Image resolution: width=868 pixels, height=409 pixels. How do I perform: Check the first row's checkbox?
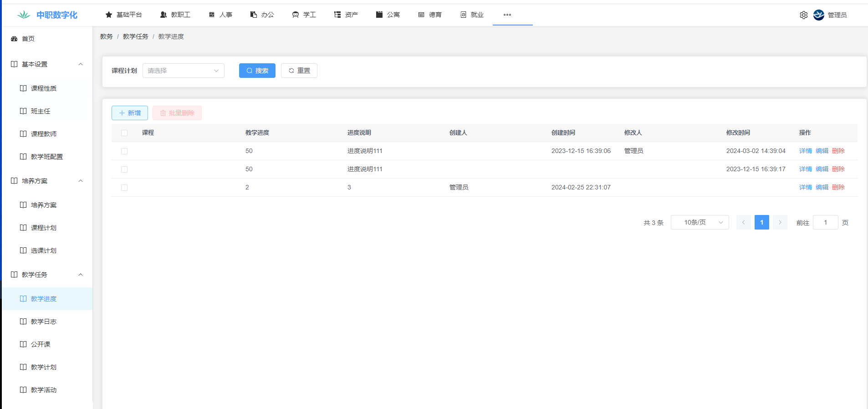[x=124, y=151]
